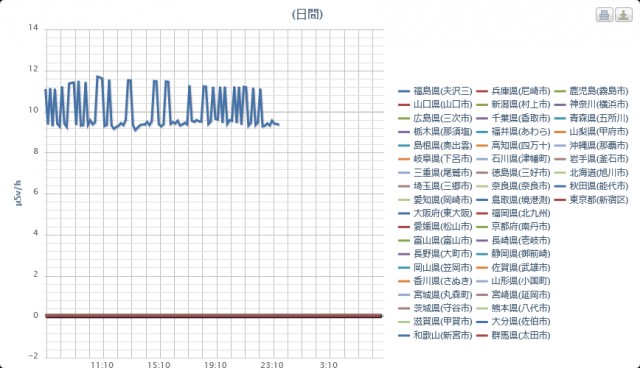The width and height of the screenshot is (640, 368).
Task: Toggle the 兵庫県(尼崎市) legend series
Action: tap(513, 91)
